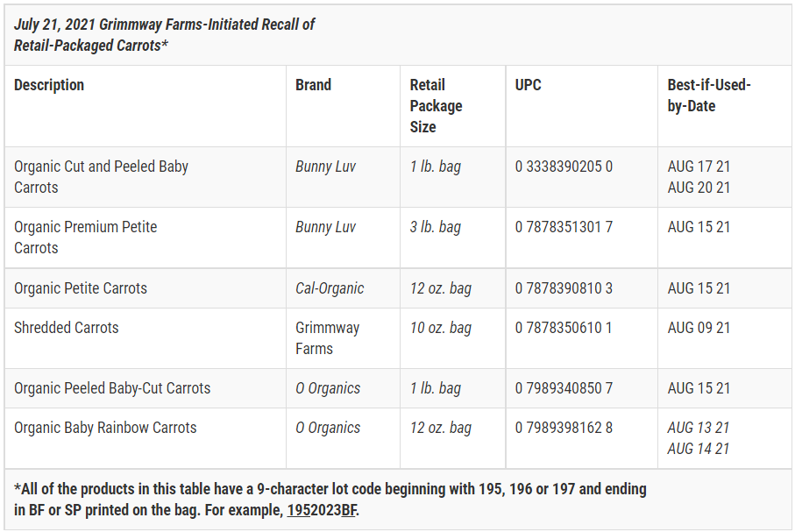The image size is (795, 532).
Task: Click the Description column header
Action: click(49, 85)
